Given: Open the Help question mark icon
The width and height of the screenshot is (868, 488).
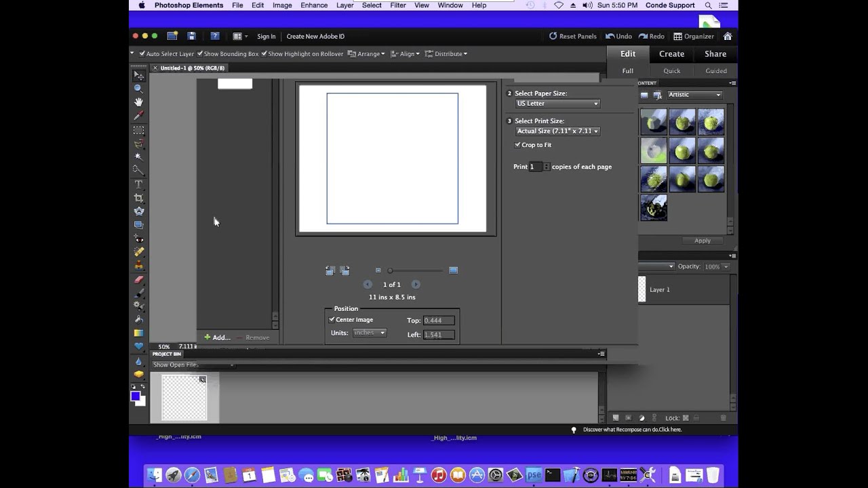Looking at the screenshot, I should tap(215, 36).
